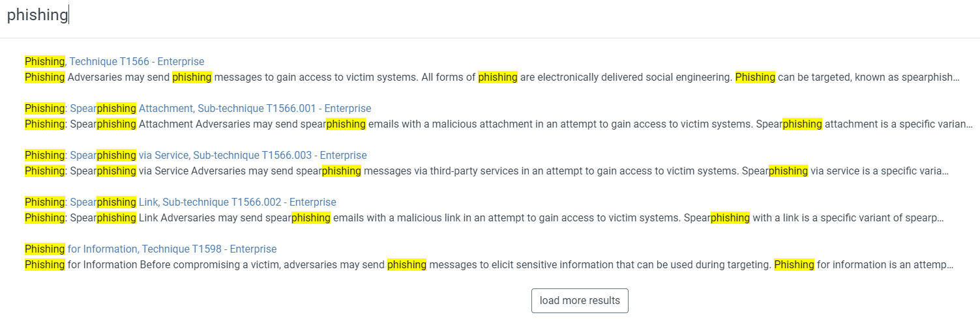980x319 pixels.
Task: Open the "Phishing, Technique T1566 - Enterprise" result
Action: (115, 62)
